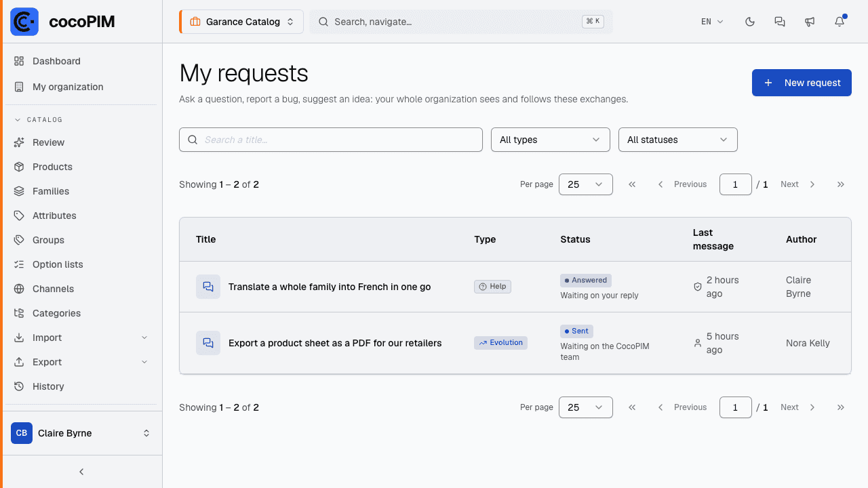The width and height of the screenshot is (868, 488).
Task: Jump to first page in bottom pagination
Action: coord(632,407)
